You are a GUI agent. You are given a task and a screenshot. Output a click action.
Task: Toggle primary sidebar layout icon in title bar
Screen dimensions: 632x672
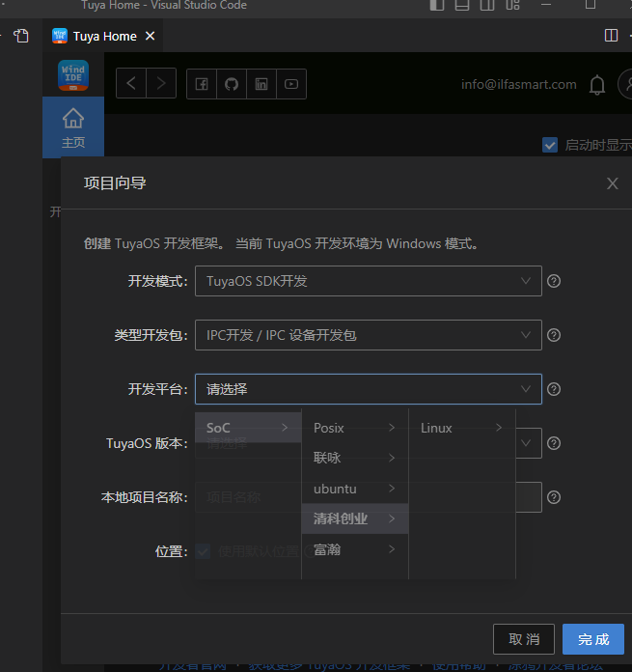pyautogui.click(x=437, y=5)
